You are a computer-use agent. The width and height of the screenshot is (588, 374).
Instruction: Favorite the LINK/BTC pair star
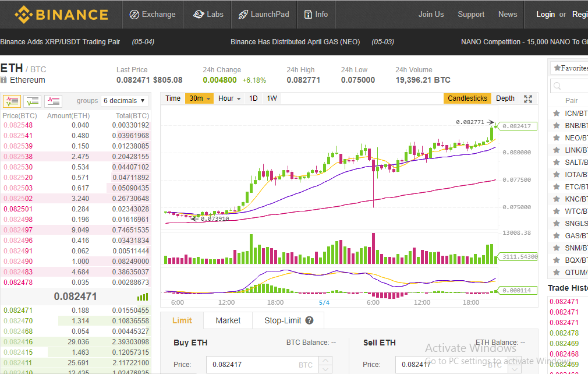pyautogui.click(x=557, y=150)
